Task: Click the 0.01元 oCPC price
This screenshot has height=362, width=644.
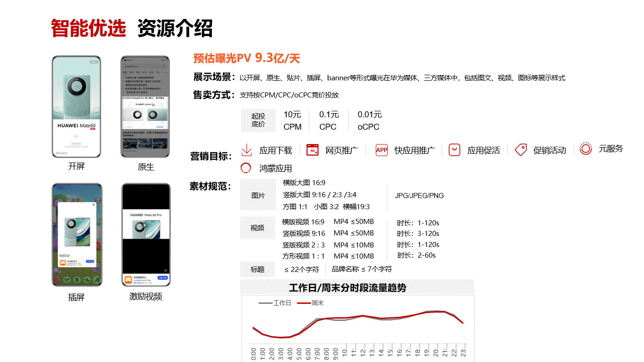Action: 369,121
